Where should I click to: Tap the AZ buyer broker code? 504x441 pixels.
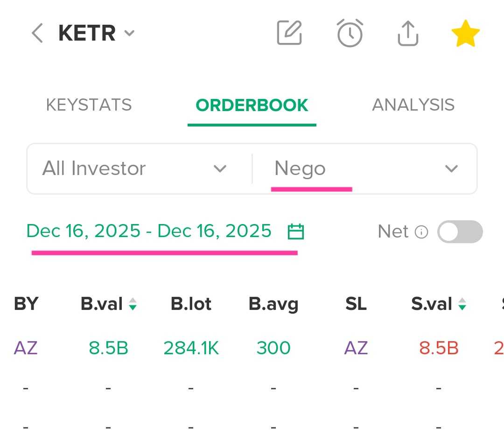[x=26, y=348]
